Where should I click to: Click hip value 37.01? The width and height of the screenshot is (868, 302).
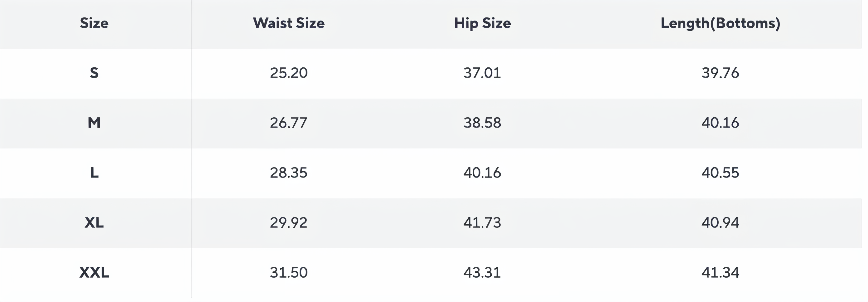point(482,73)
